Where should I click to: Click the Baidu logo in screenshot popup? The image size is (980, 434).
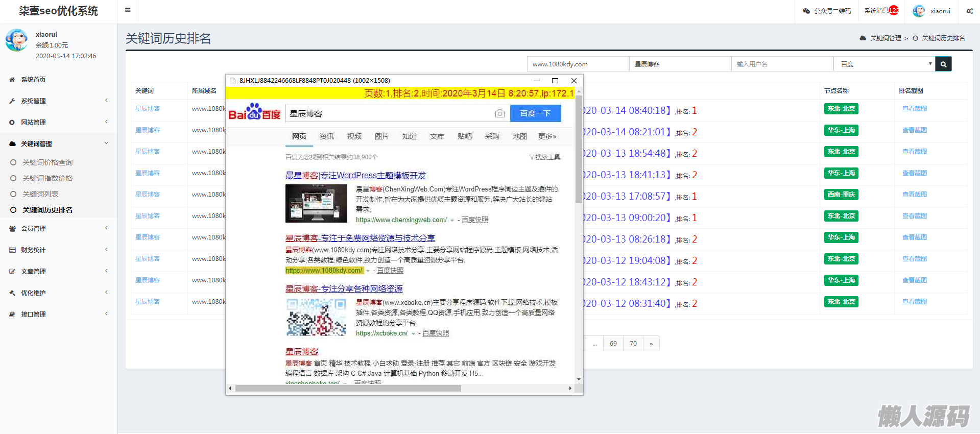coord(254,112)
